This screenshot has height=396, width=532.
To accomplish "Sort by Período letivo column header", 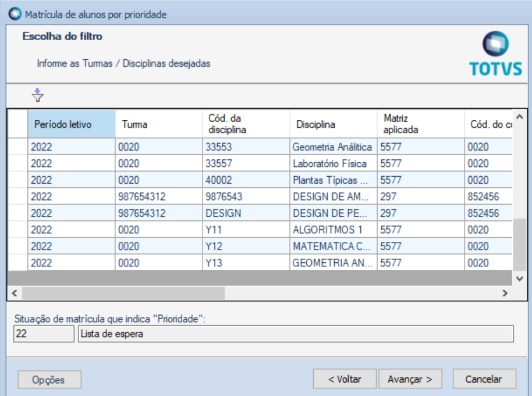I will pos(72,124).
